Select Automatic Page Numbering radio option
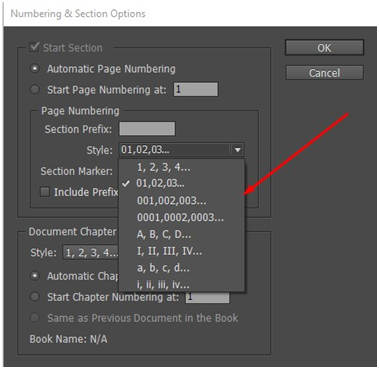 35,69
